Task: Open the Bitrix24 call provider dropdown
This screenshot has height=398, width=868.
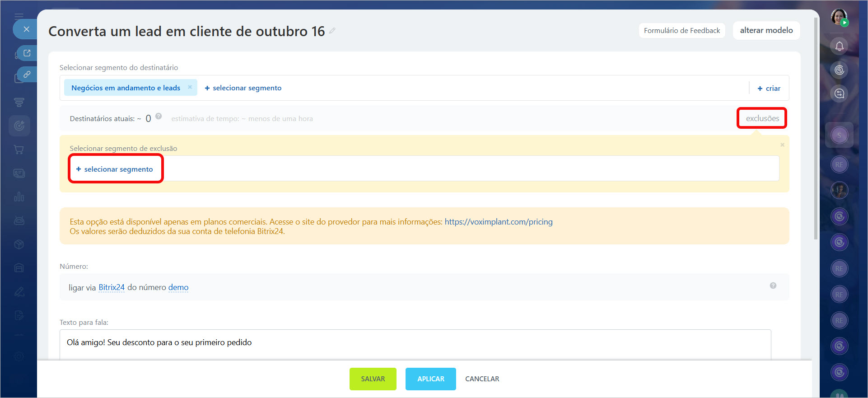Action: (112, 287)
